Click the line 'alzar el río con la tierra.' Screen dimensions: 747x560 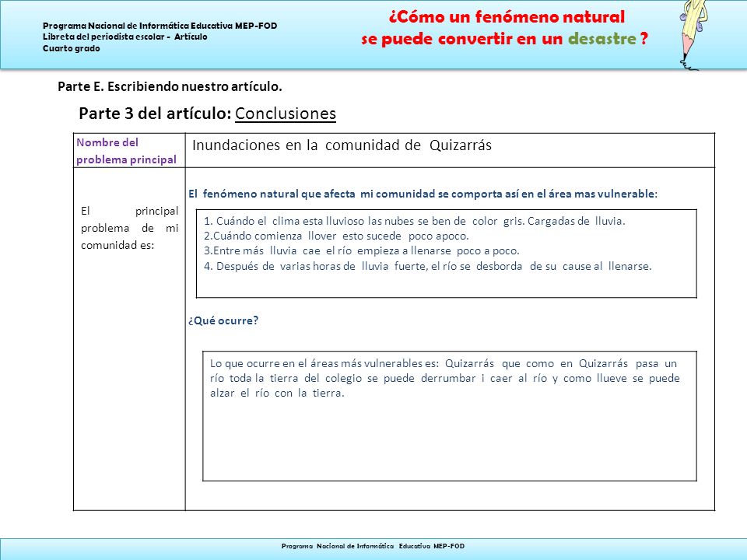point(277,393)
